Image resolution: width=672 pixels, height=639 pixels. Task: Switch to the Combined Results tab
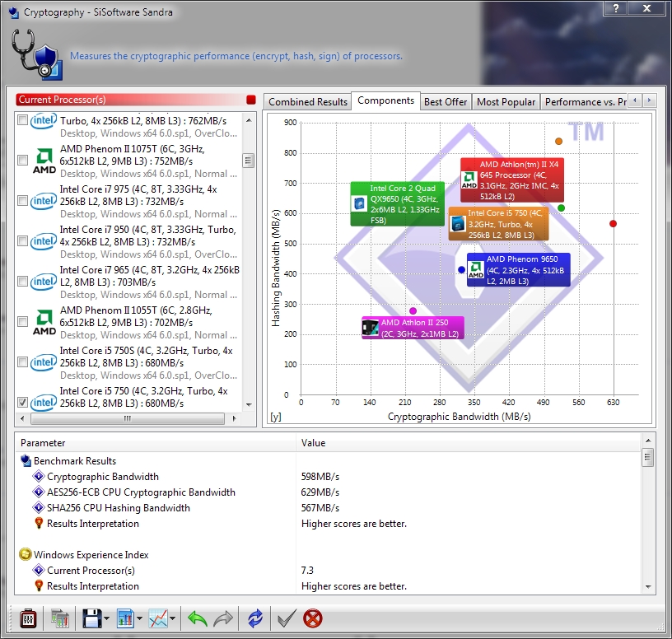(x=308, y=102)
